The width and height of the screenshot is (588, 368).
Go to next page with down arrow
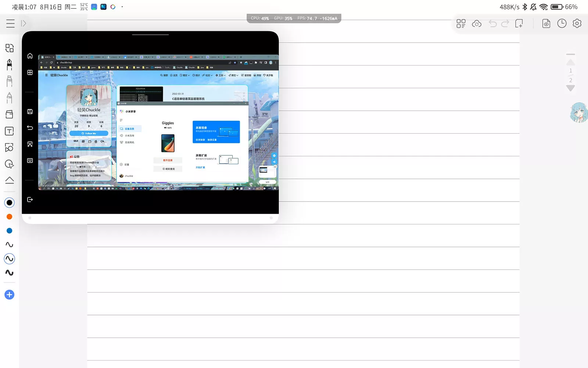[x=571, y=88]
